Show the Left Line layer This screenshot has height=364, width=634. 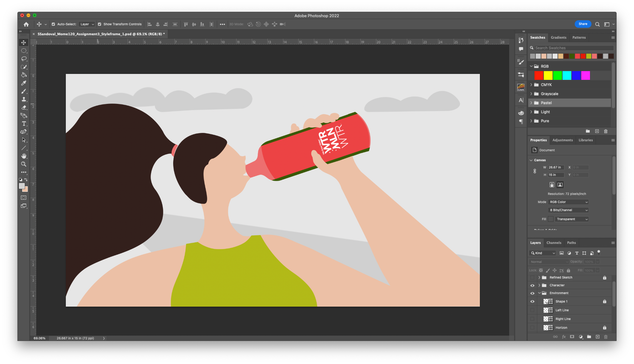[532, 310]
